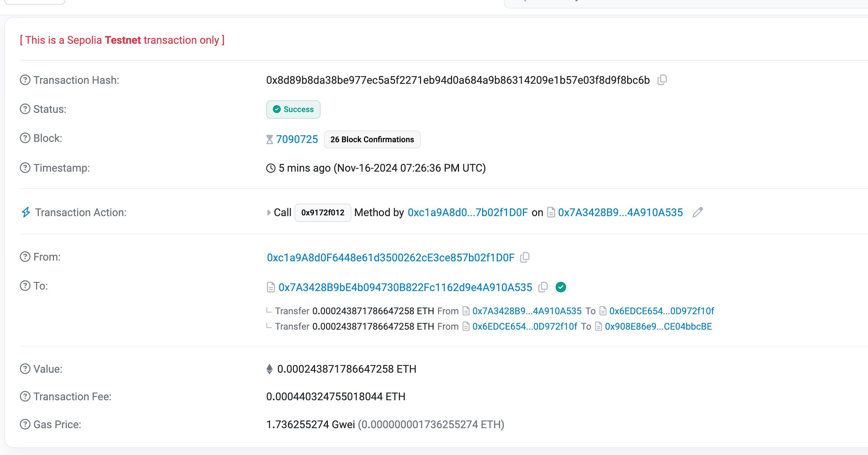868x455 pixels.
Task: Click the Success status badge
Action: point(293,110)
